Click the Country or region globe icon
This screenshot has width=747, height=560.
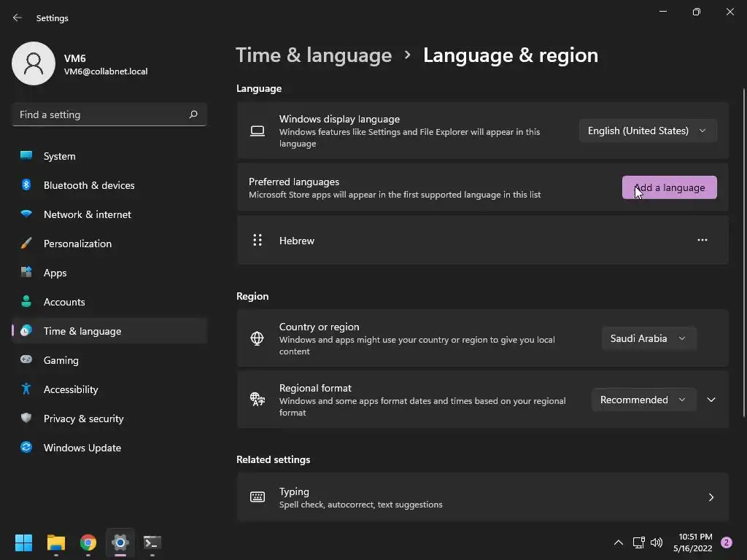coord(258,338)
